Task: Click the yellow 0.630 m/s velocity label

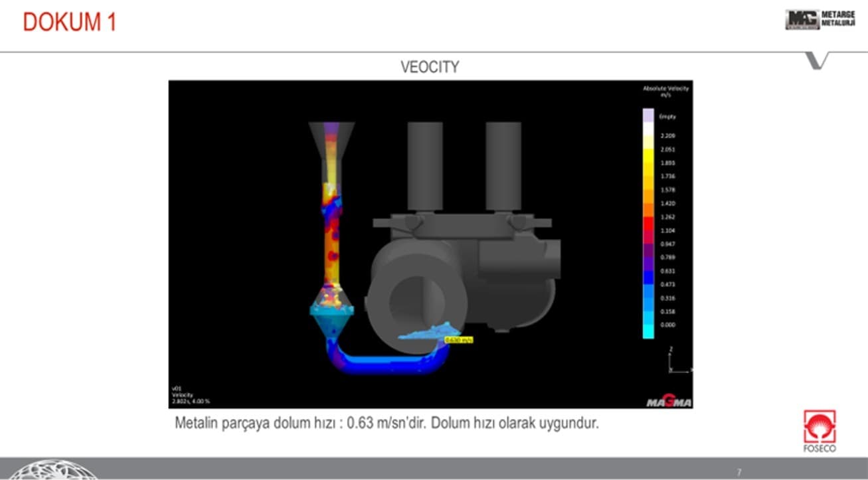Action: 458,340
